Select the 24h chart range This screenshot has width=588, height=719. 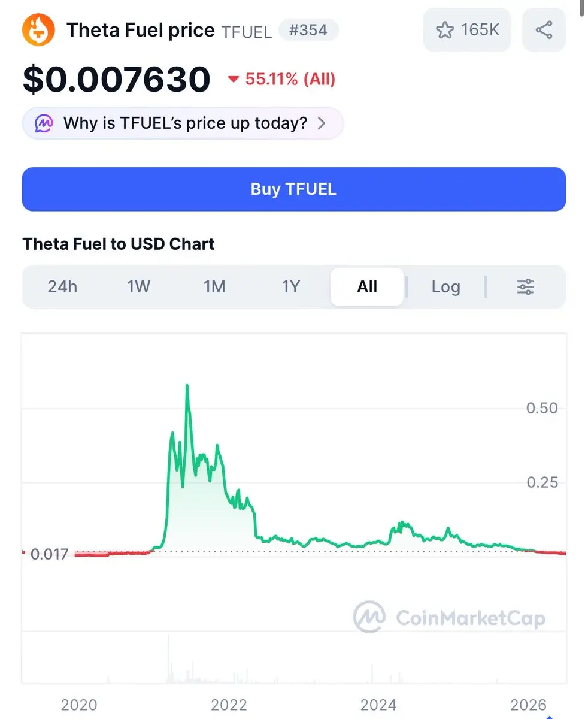(x=62, y=287)
